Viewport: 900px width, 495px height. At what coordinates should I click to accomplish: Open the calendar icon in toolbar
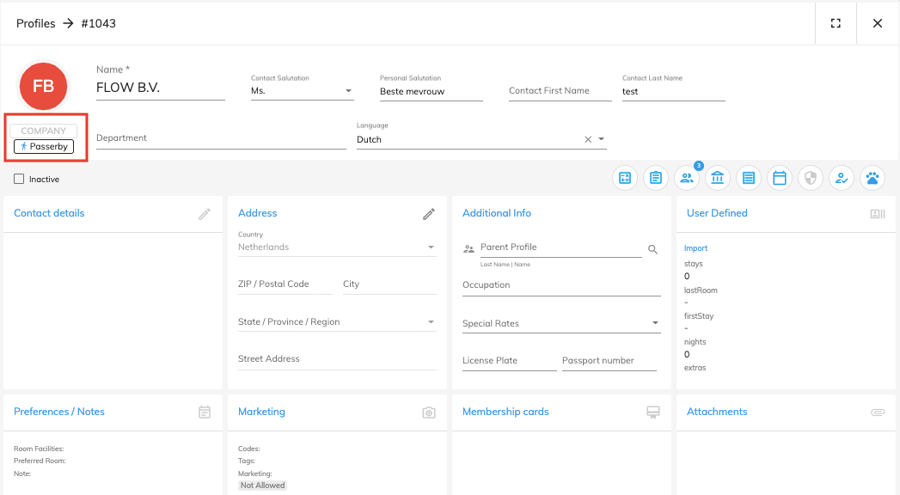(780, 178)
